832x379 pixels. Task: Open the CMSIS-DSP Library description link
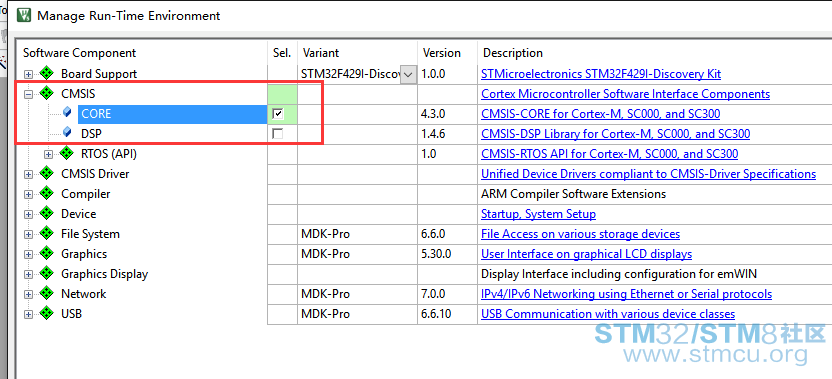[x=616, y=134]
